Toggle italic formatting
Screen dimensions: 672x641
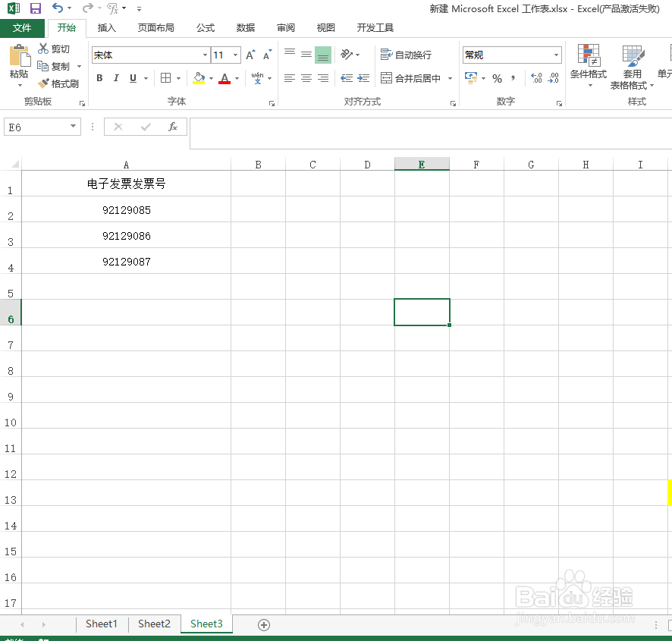pyautogui.click(x=115, y=78)
